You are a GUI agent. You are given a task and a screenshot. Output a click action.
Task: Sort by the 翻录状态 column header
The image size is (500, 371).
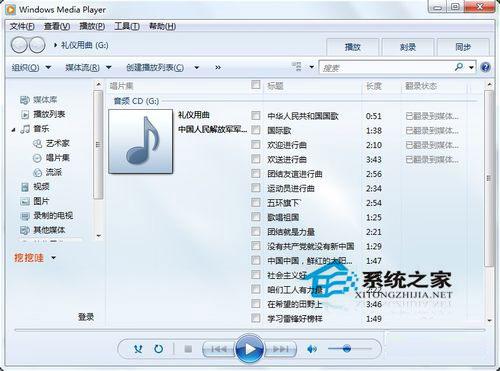[421, 86]
